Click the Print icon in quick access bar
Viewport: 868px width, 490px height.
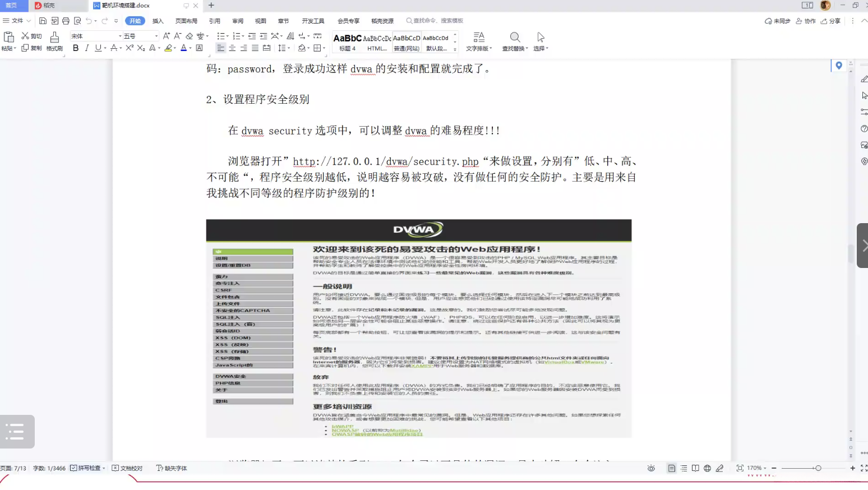pos(66,21)
